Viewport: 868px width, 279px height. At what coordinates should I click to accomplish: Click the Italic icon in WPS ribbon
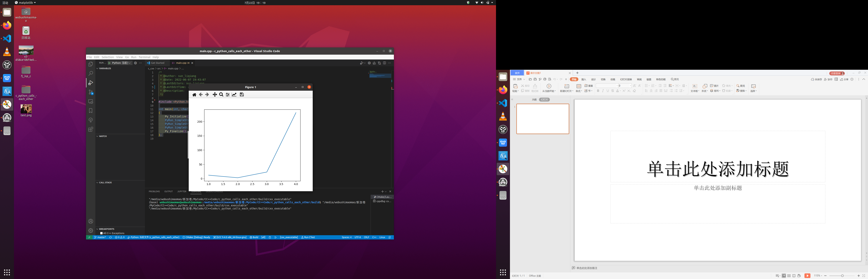(x=603, y=91)
